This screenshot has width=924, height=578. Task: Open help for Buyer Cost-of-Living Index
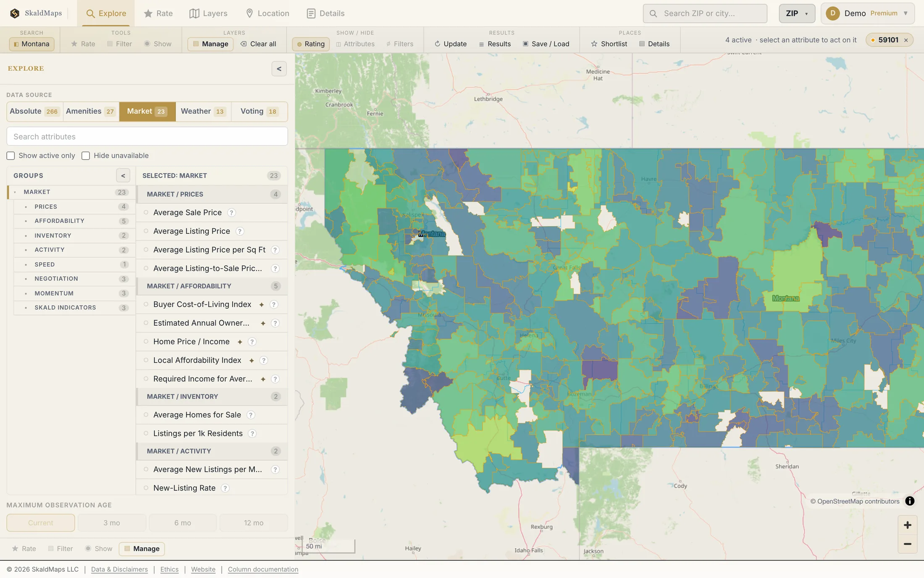274,304
